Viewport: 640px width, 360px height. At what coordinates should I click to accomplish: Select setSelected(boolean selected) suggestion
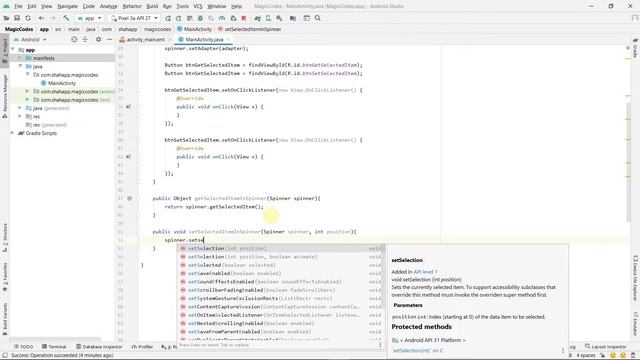(281, 265)
